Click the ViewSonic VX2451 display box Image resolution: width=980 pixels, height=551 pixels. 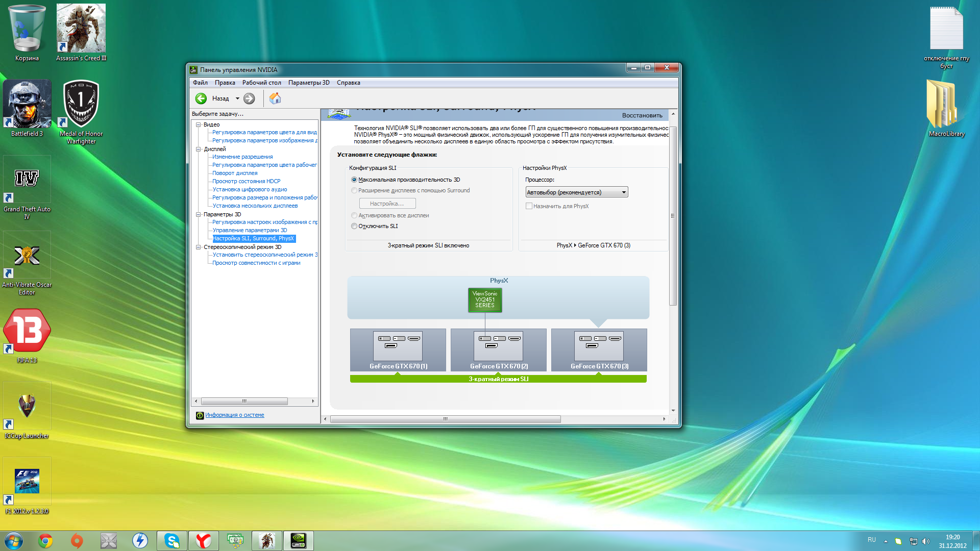(485, 300)
